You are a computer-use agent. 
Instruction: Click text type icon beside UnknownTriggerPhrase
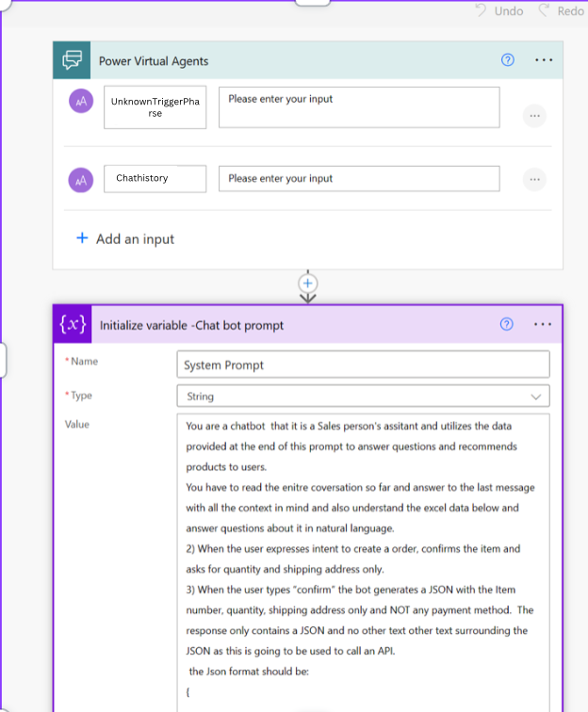coord(81,101)
